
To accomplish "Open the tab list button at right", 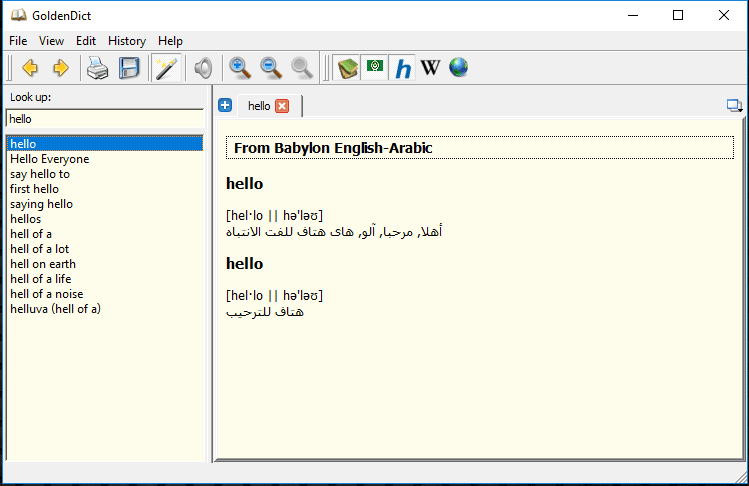I will pyautogui.click(x=734, y=105).
